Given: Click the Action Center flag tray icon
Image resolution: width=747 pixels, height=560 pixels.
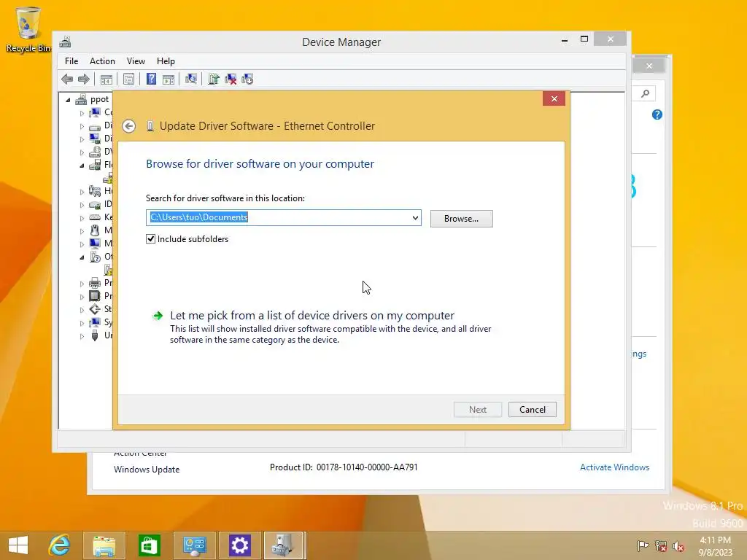Looking at the screenshot, I should click(x=643, y=545).
